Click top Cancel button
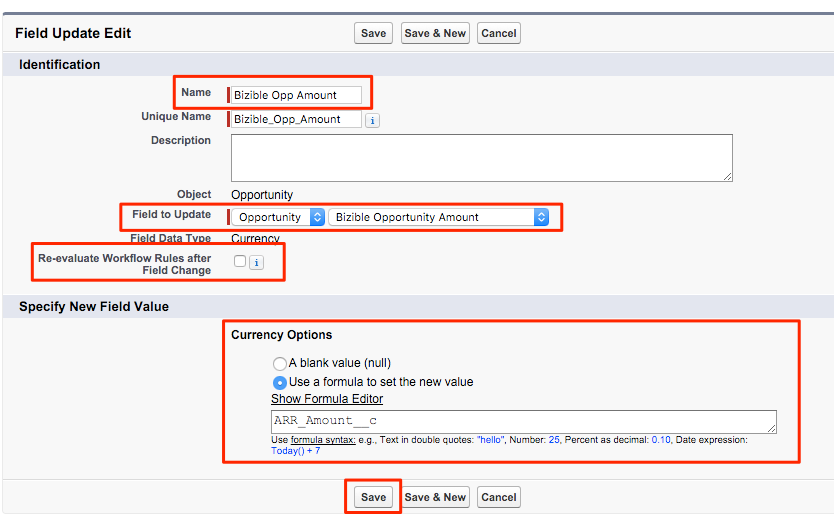 tap(498, 33)
